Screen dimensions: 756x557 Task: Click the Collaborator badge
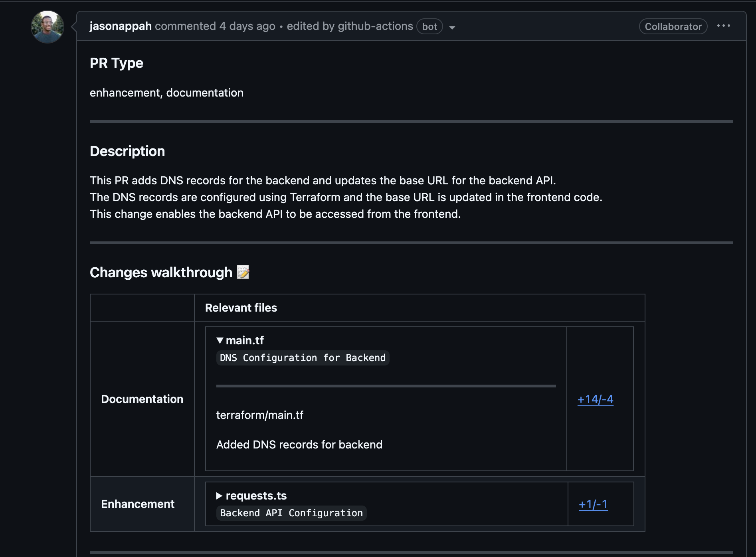673,27
